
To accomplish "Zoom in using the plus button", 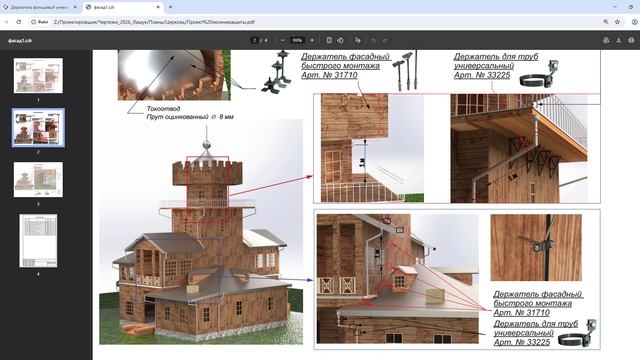I will click(312, 40).
